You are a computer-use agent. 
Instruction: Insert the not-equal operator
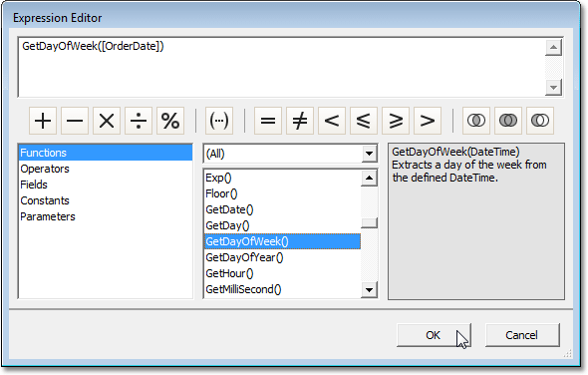300,121
